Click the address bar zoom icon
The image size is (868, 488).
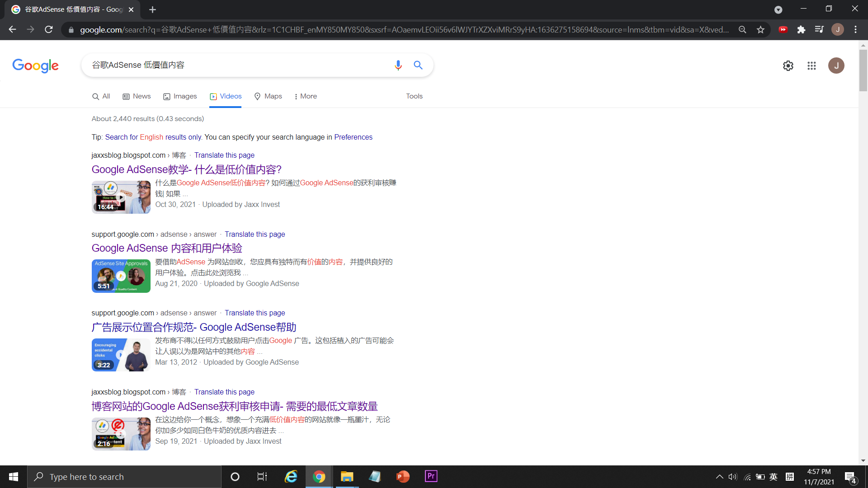point(742,29)
